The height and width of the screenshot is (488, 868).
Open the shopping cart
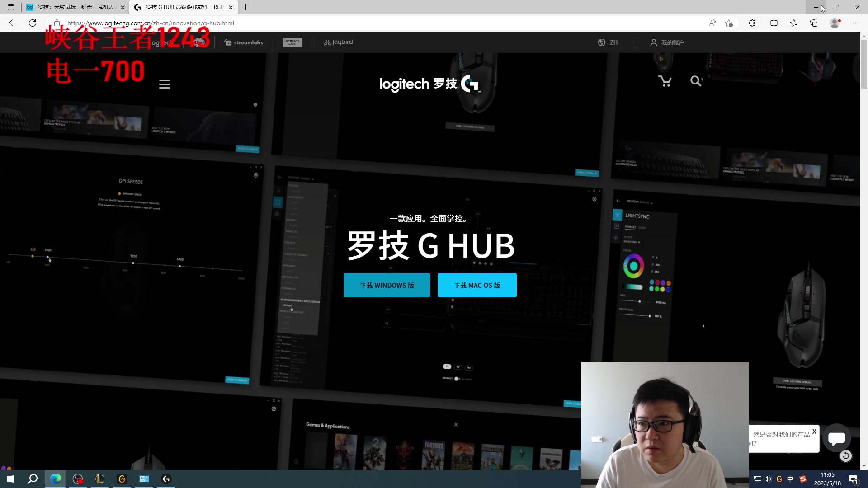(665, 81)
